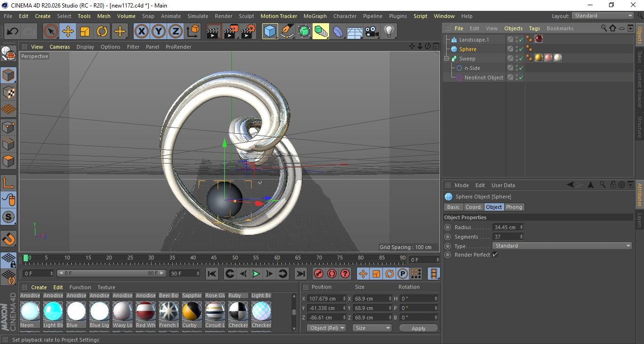Switch to the Coord. tab

[x=474, y=207]
